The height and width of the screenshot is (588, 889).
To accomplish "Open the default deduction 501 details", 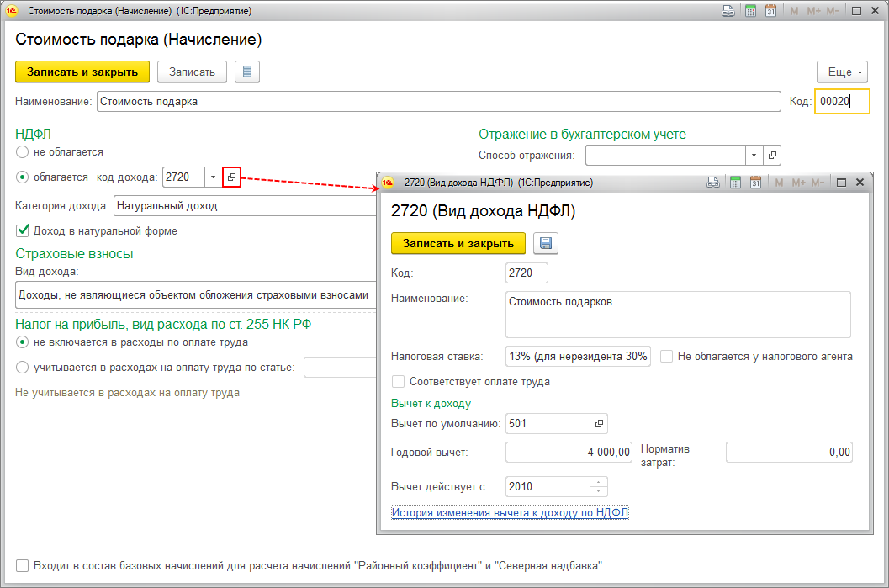I will pos(599,423).
